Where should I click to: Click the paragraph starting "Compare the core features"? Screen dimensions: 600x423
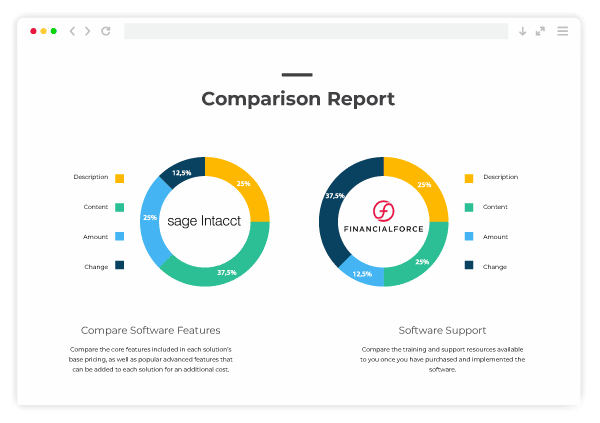point(151,359)
